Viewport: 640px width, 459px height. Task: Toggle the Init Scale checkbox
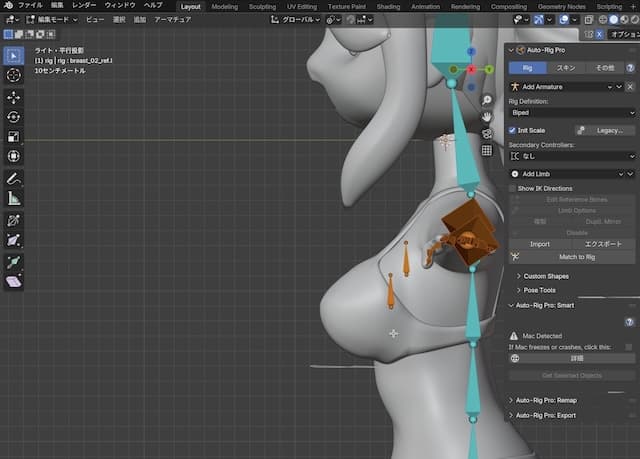[x=514, y=130]
